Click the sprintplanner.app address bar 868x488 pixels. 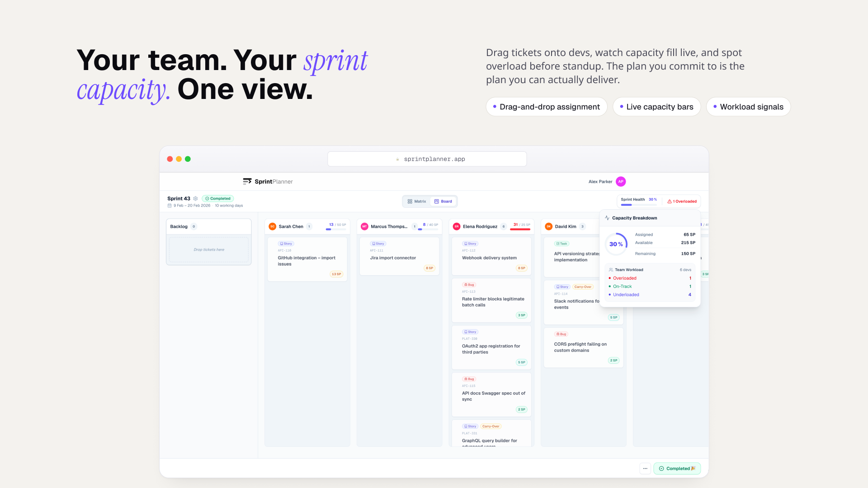(427, 159)
